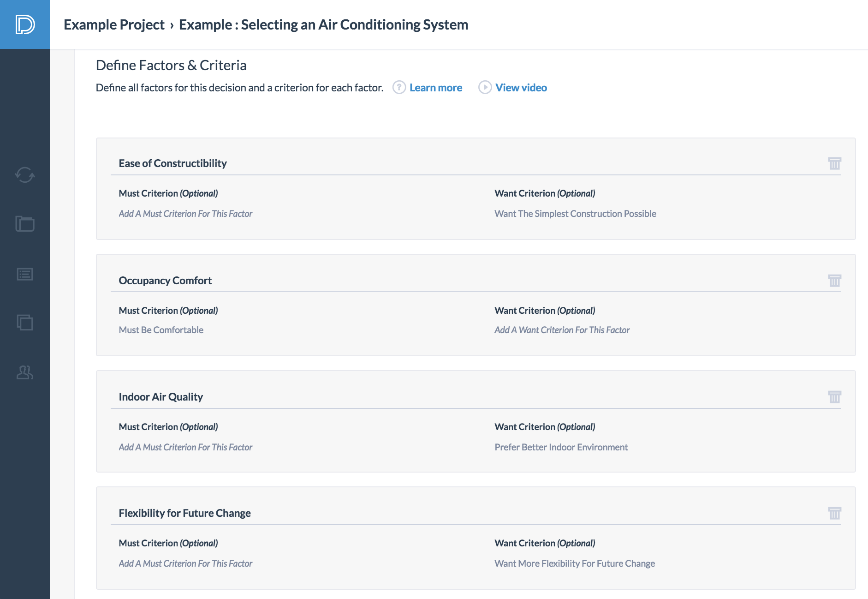Open the list view sidebar icon

pos(25,274)
